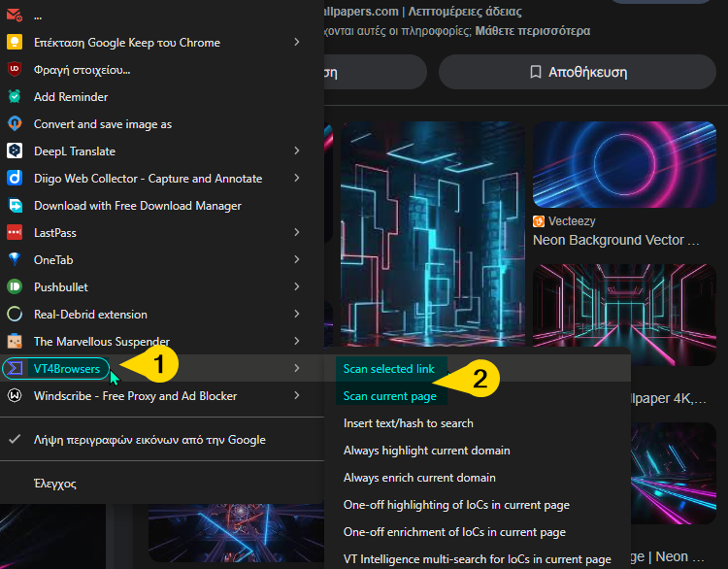
Task: Click the Convert and save image icon
Action: (15, 123)
